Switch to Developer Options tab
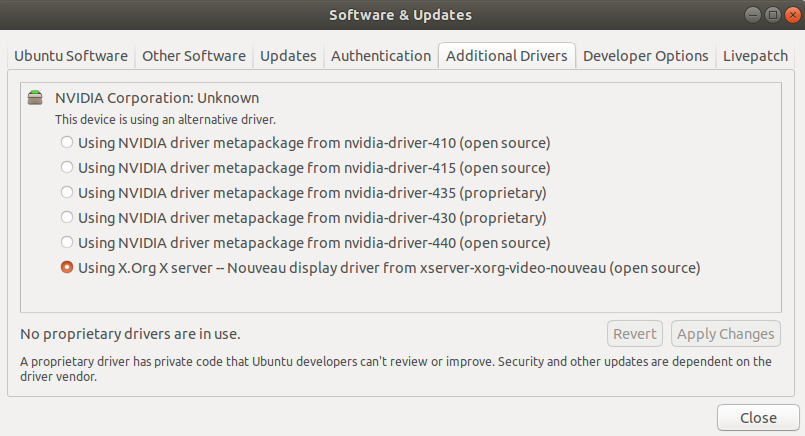The height and width of the screenshot is (436, 805). 645,55
